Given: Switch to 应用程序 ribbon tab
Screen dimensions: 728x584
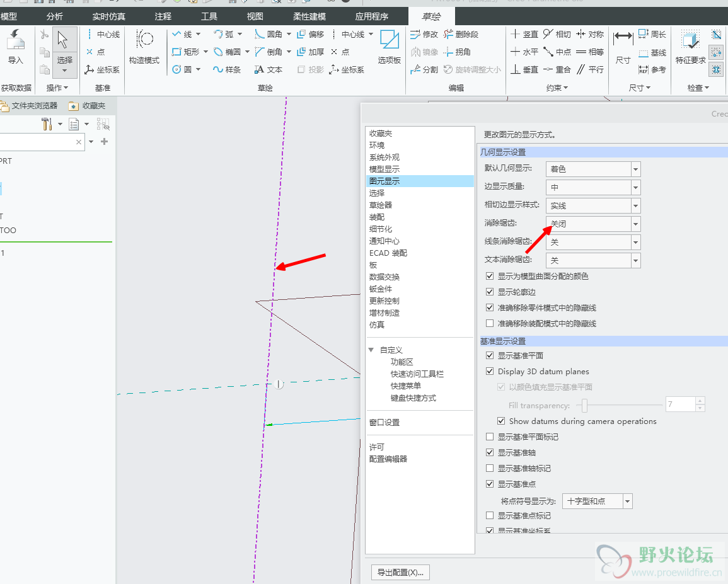Looking at the screenshot, I should pyautogui.click(x=371, y=16).
